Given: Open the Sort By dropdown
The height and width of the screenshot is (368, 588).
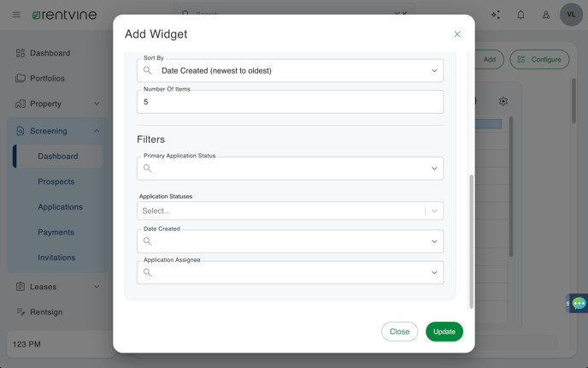Looking at the screenshot, I should point(291,70).
